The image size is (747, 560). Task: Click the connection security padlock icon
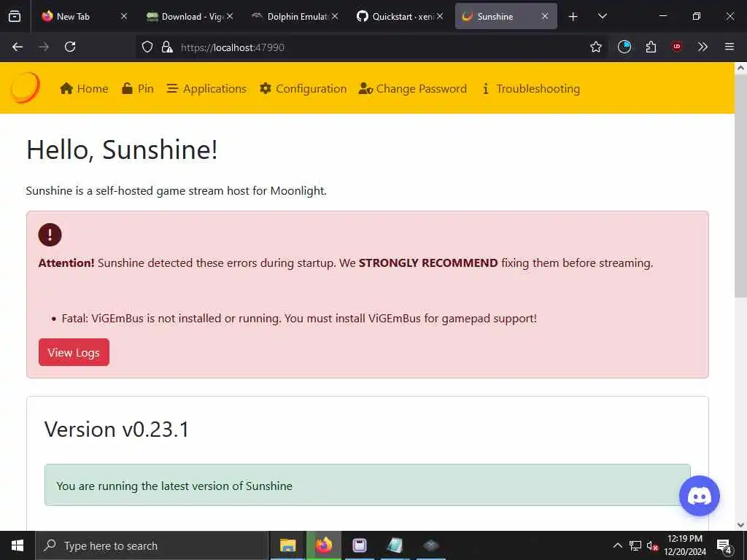[x=167, y=47]
